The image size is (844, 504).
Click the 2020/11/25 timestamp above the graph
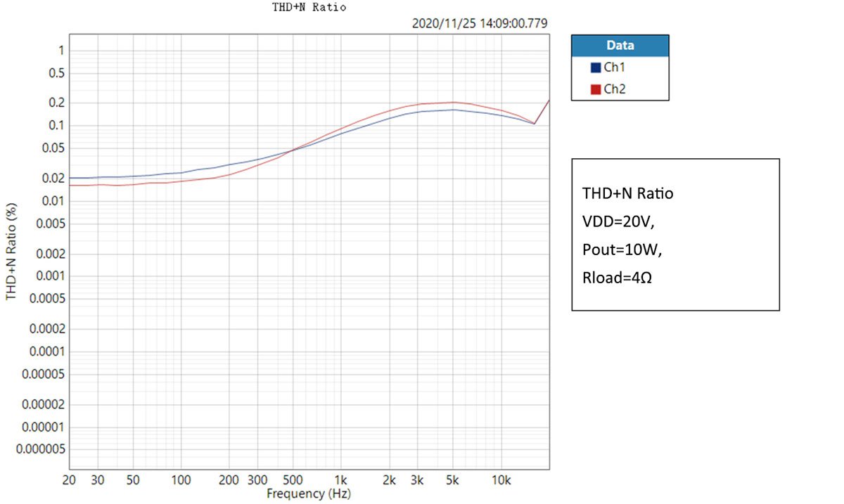pyautogui.click(x=480, y=24)
